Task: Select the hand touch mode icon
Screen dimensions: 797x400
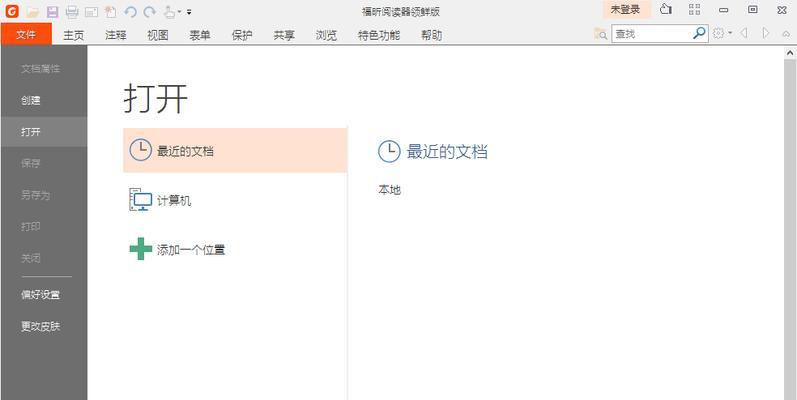Action: click(x=170, y=12)
